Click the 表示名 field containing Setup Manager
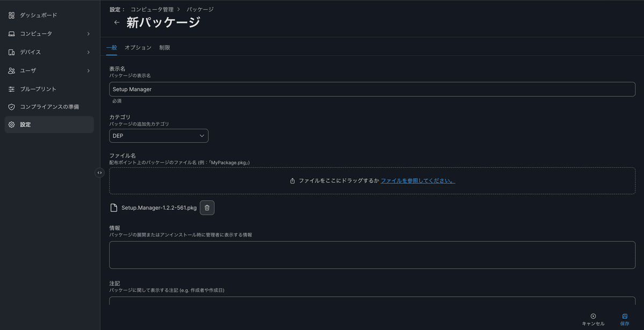The image size is (644, 330). pyautogui.click(x=372, y=89)
